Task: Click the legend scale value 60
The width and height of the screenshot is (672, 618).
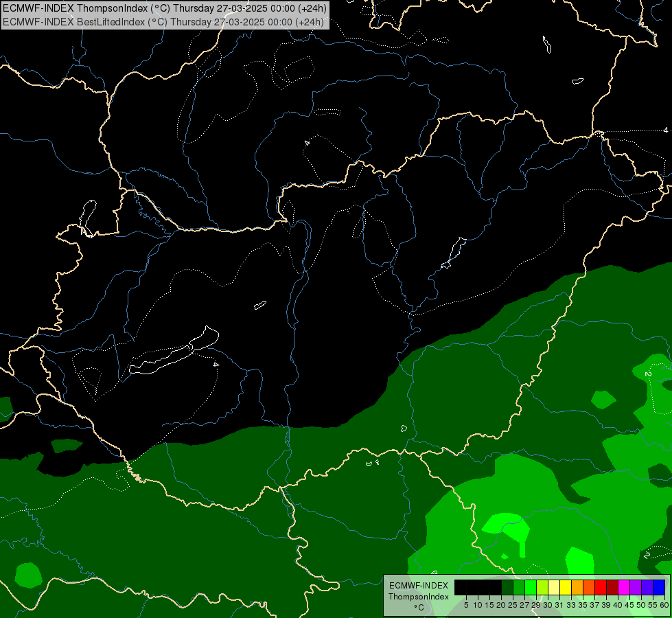Action: (664, 605)
